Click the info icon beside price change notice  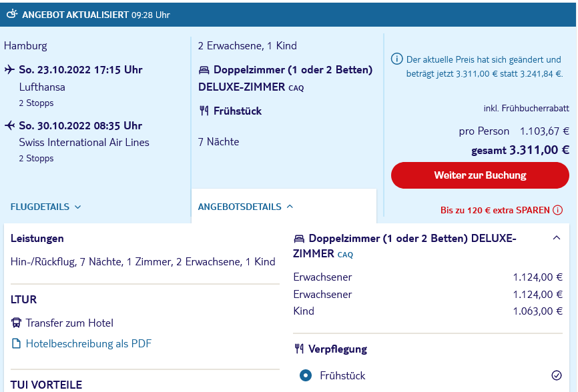396,59
